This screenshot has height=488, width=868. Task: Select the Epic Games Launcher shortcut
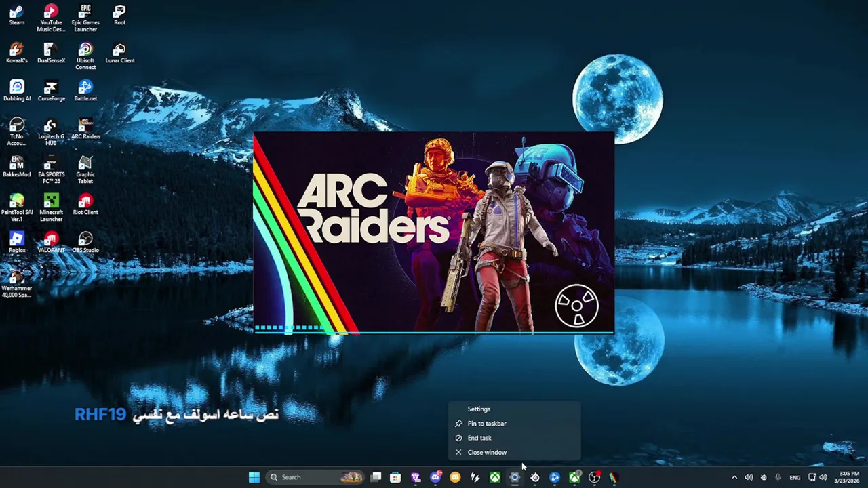point(85,18)
